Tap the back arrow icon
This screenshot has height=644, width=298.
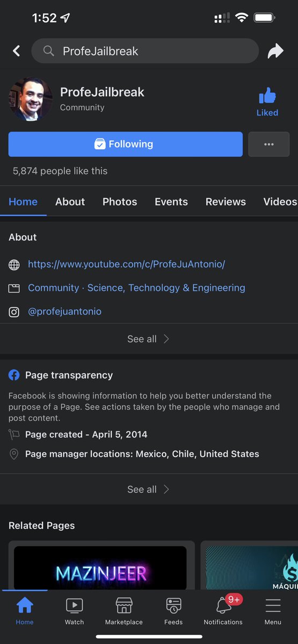(x=17, y=51)
